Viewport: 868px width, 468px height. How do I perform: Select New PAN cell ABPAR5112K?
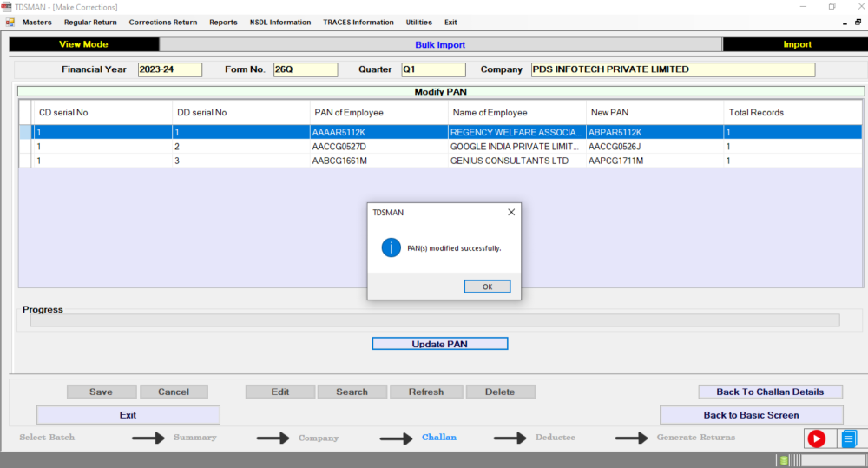pos(654,132)
